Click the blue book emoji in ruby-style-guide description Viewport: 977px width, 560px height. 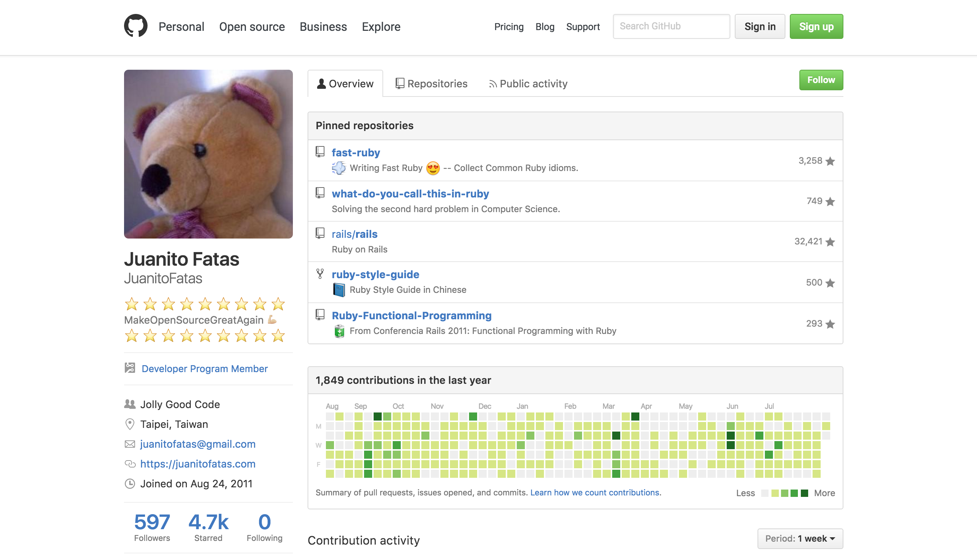pyautogui.click(x=339, y=290)
